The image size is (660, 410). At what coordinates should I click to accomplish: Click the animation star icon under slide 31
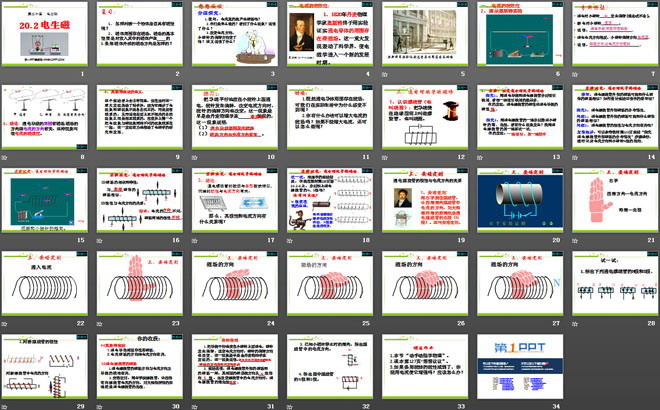[194, 407]
